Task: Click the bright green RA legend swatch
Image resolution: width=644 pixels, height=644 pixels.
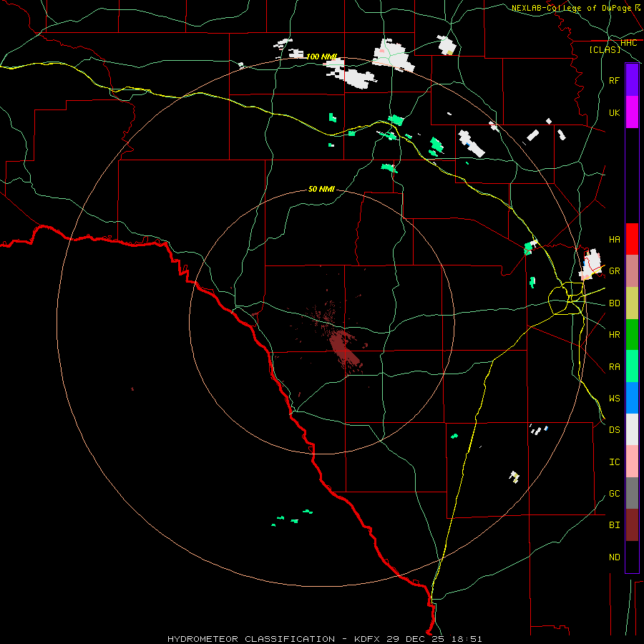Action: point(632,366)
